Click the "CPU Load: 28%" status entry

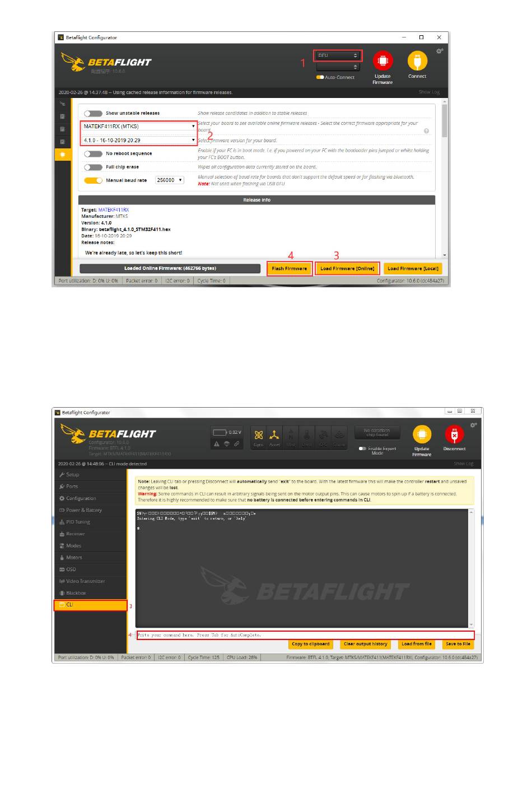pos(242,657)
